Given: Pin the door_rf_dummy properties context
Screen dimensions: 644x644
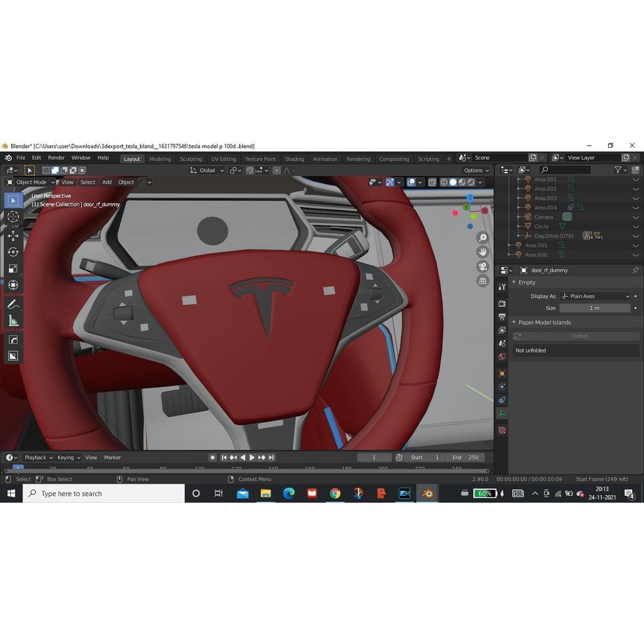Looking at the screenshot, I should click(635, 270).
